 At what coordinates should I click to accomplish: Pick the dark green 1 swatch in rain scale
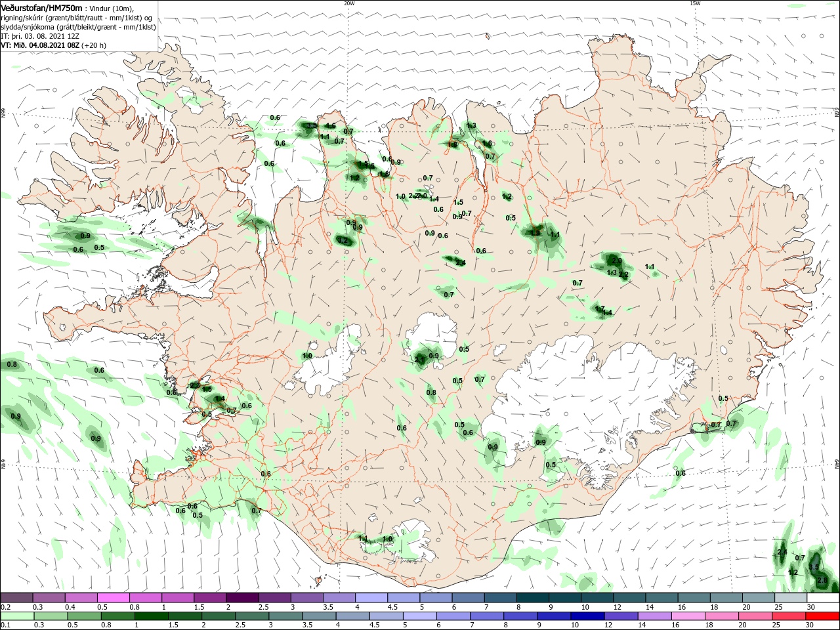(152, 616)
